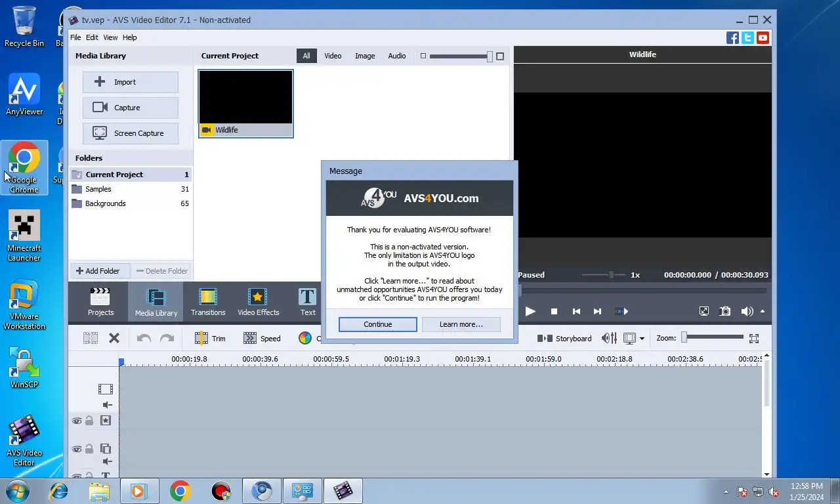Switch to Storyboard view
This screenshot has height=504, width=840.
pos(564,339)
